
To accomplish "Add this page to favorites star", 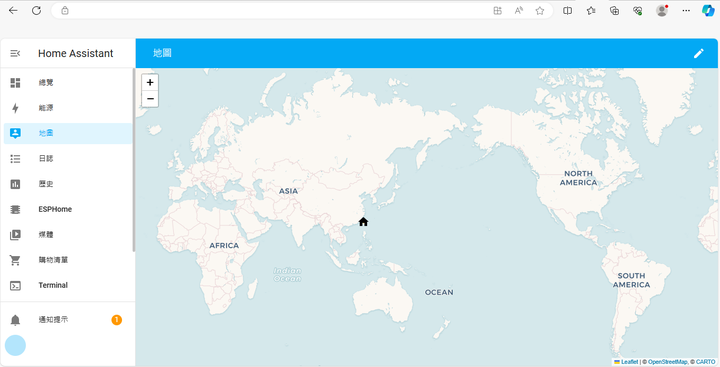I will [x=540, y=11].
